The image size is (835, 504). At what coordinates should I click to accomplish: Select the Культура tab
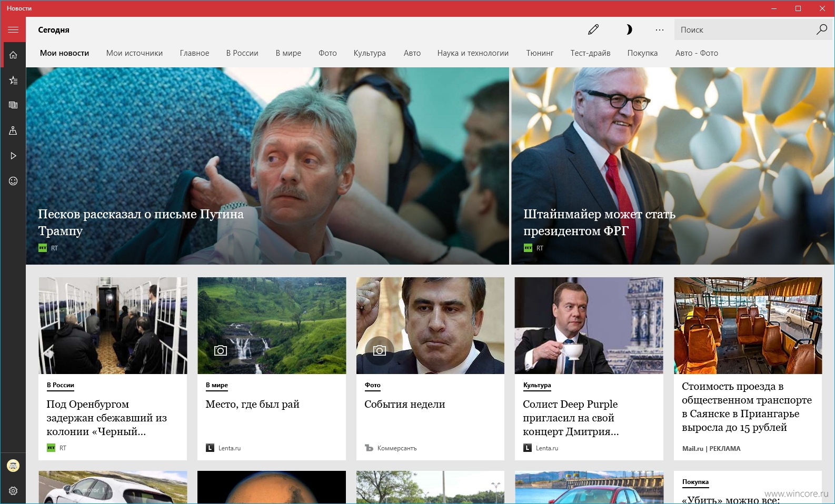pyautogui.click(x=370, y=53)
